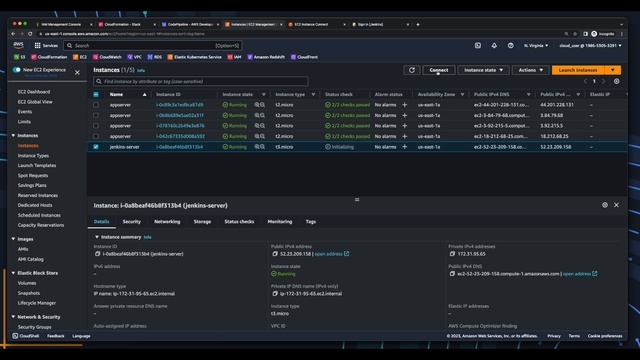
Task: Close the instance details panel
Action: pyautogui.click(x=616, y=205)
